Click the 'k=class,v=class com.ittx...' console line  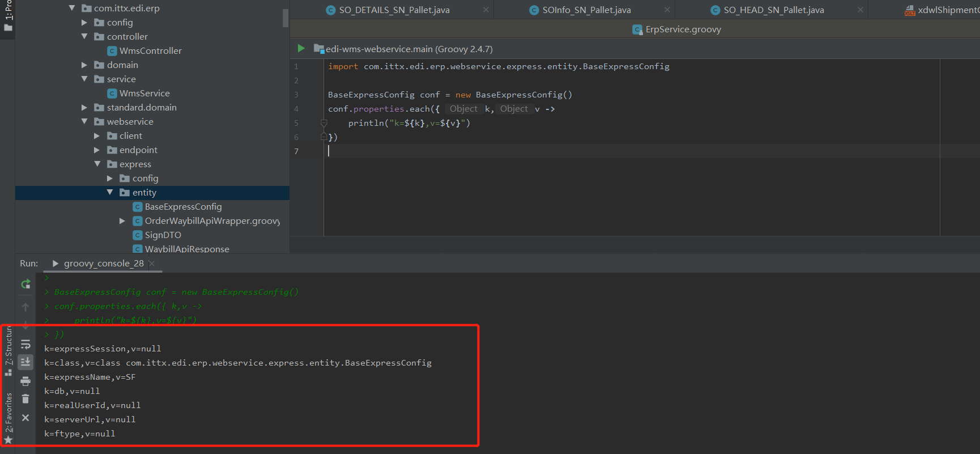(x=238, y=363)
